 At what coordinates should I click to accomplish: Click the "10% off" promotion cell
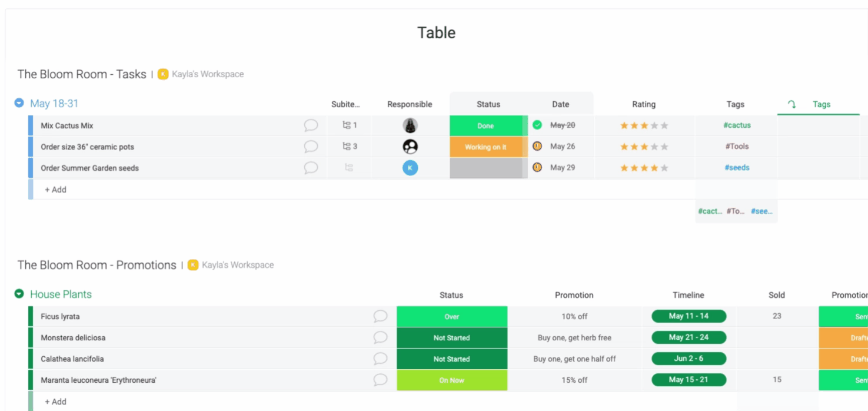pyautogui.click(x=574, y=316)
